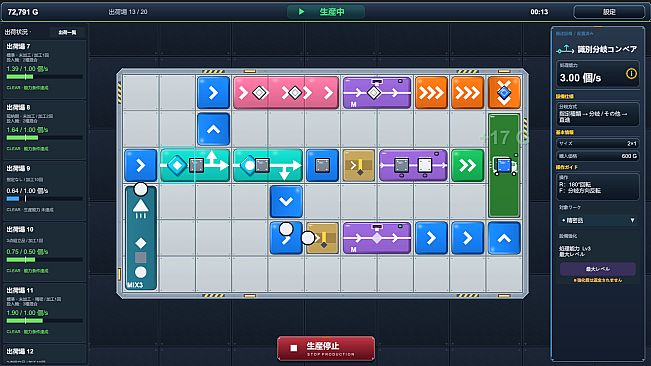Click the 出荷場 11 green progress bar
This screenshot has height=366, width=651.
coord(24,321)
